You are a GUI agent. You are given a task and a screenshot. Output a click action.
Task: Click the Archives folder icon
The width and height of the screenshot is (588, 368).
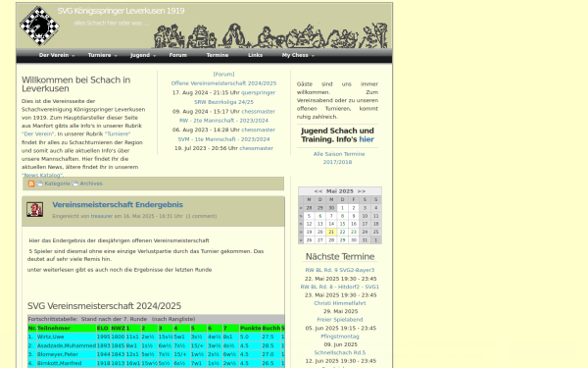[75, 184]
